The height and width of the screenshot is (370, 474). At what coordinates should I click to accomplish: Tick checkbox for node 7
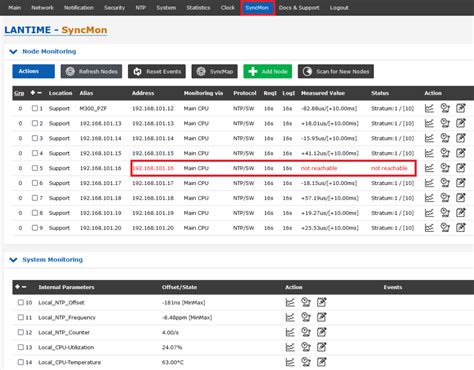tap(35, 198)
